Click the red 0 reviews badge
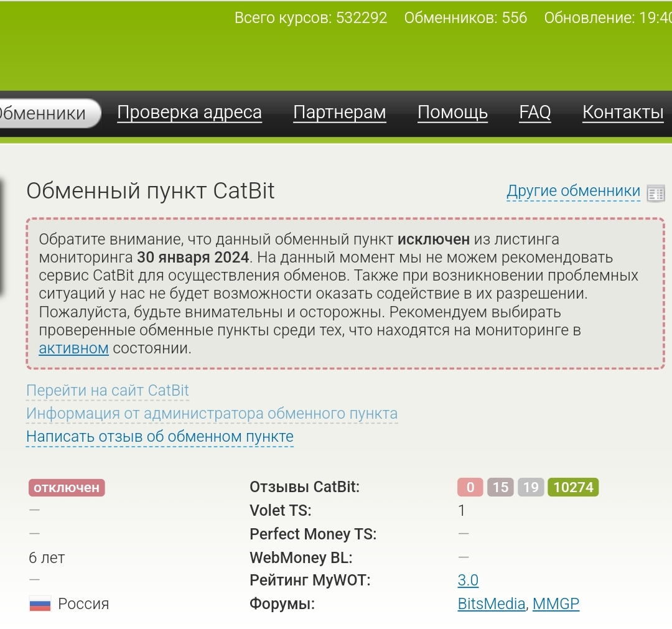This screenshot has height=629, width=672. tap(470, 487)
